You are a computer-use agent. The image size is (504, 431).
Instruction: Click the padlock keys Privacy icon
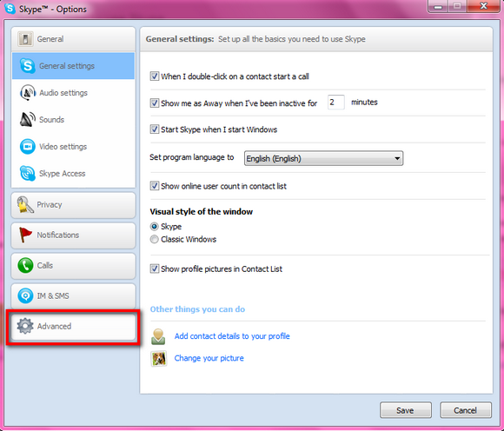(x=25, y=205)
